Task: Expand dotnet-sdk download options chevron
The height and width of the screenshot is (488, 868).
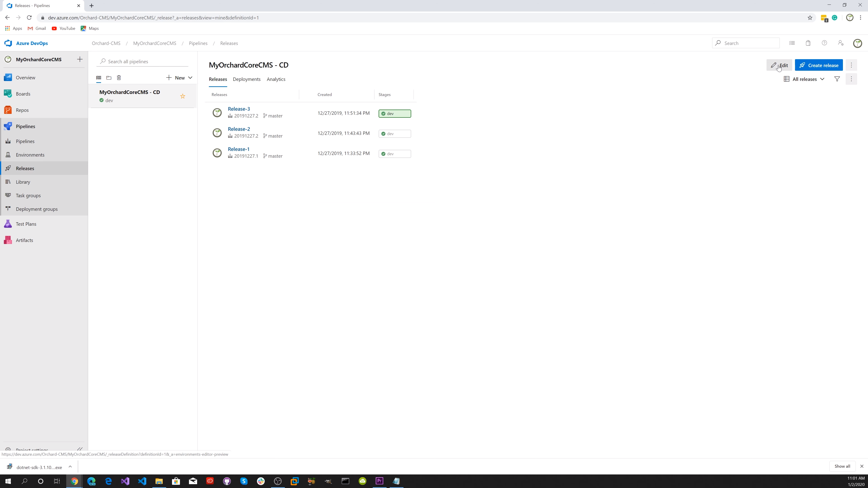Action: (70, 467)
